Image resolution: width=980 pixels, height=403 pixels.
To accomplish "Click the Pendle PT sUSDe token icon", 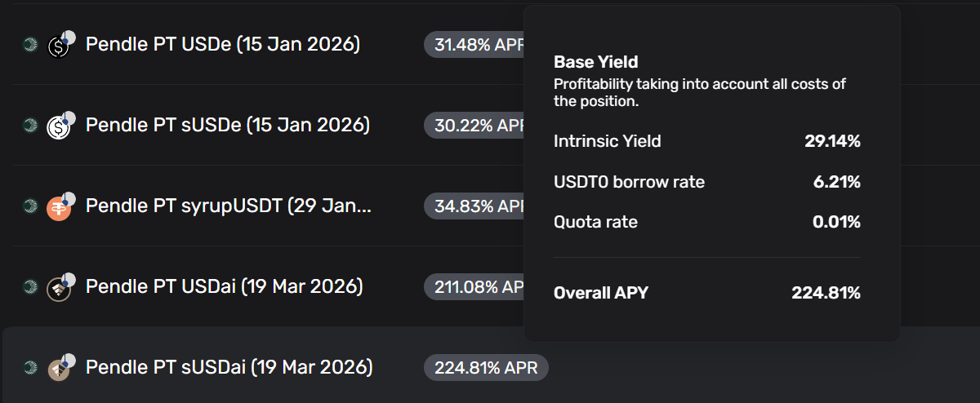I will pyautogui.click(x=60, y=126).
